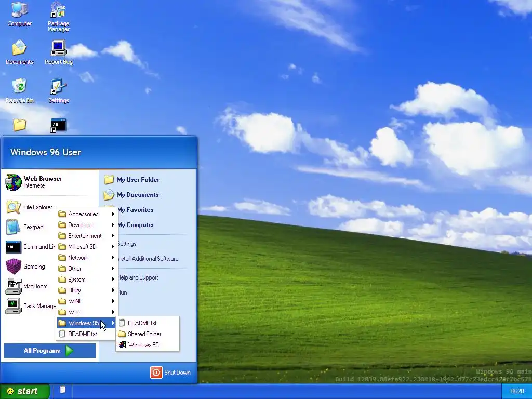The image size is (532, 399).
Task: Expand the System folder submenu
Action: tap(87, 279)
